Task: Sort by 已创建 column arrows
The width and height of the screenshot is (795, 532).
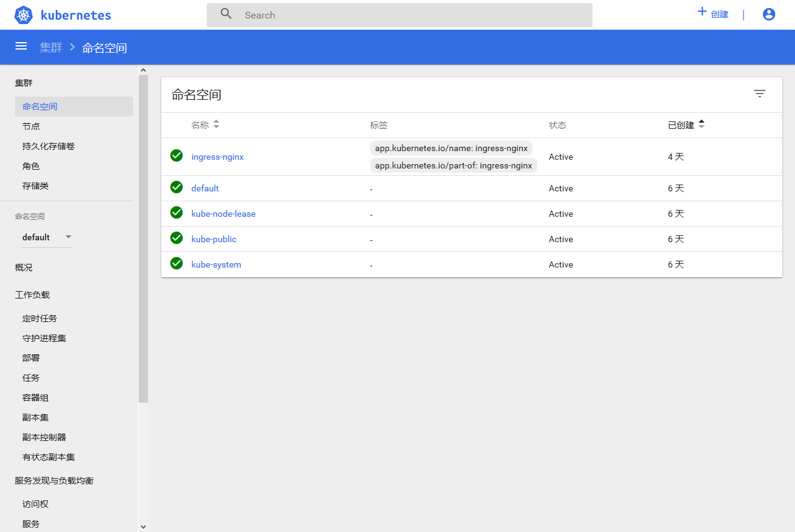Action: click(702, 124)
